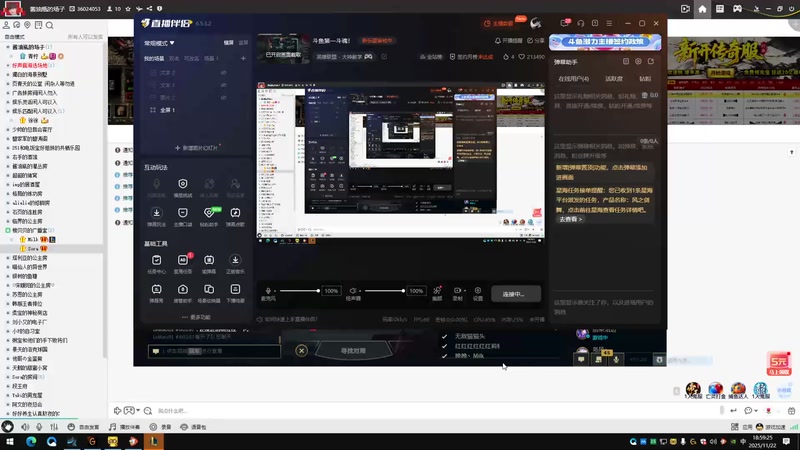Viewport: 800px width, 450px height.
Task: Expand the 好声音海选场地 channel node
Action: 8,65
